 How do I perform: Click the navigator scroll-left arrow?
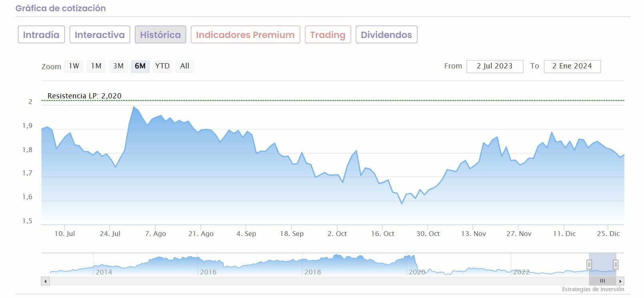[46, 281]
